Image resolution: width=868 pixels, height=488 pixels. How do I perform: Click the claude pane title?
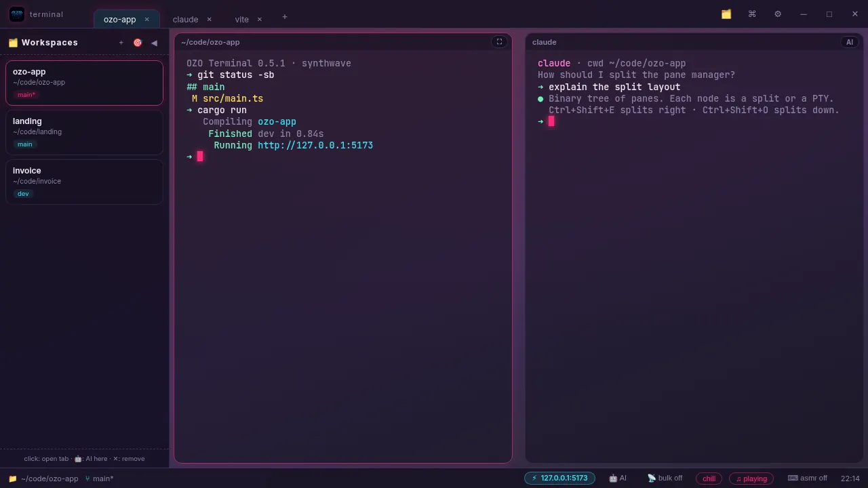coord(545,42)
